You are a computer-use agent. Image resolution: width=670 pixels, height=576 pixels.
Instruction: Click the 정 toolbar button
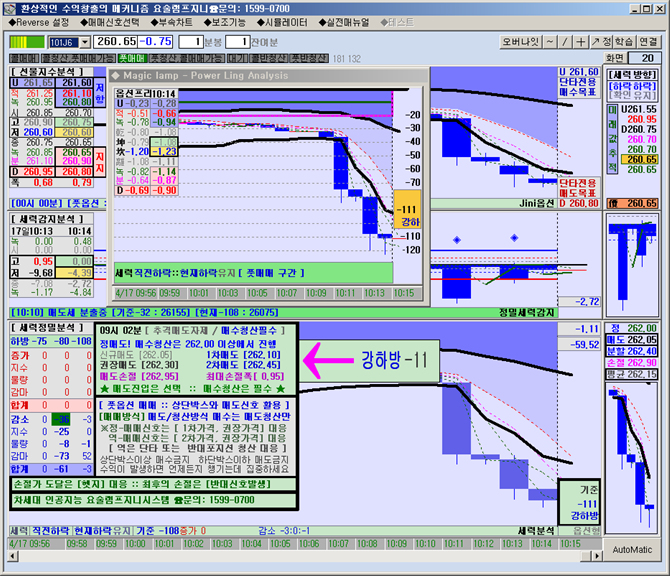(x=607, y=42)
